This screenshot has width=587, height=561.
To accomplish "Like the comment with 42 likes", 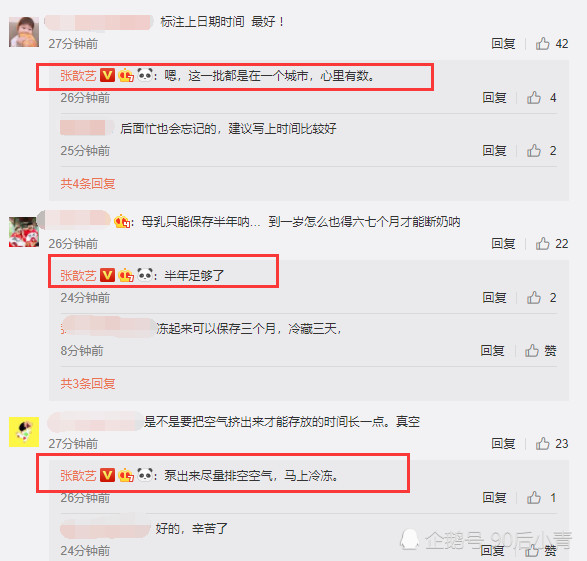I will click(542, 44).
